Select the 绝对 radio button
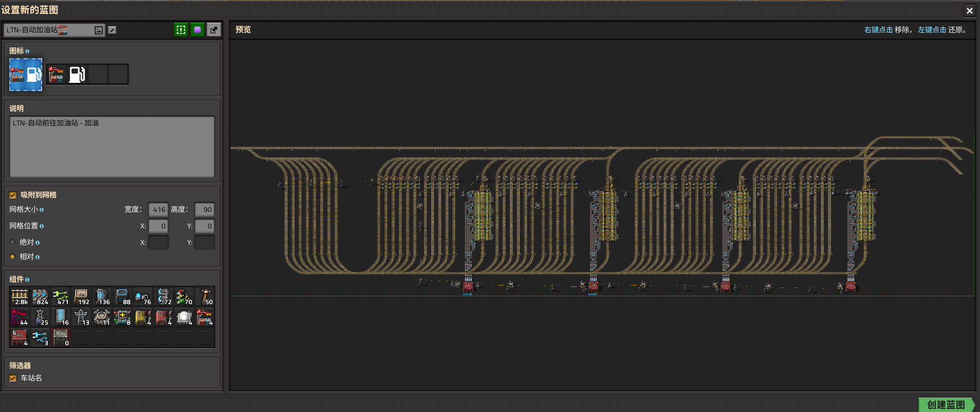The image size is (980, 412). 13,242
